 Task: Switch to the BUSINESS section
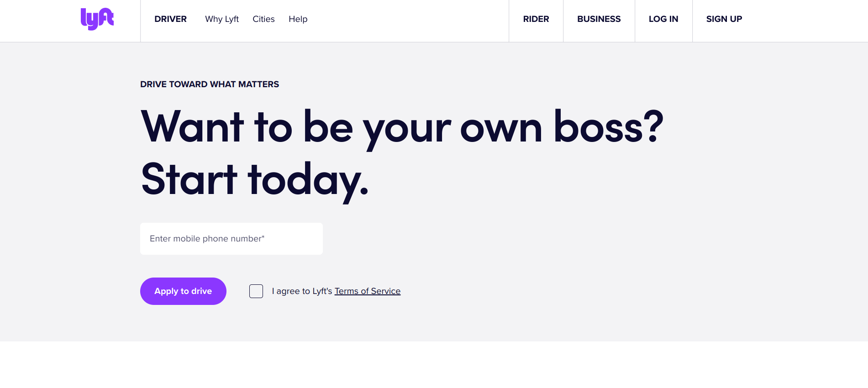click(x=599, y=19)
